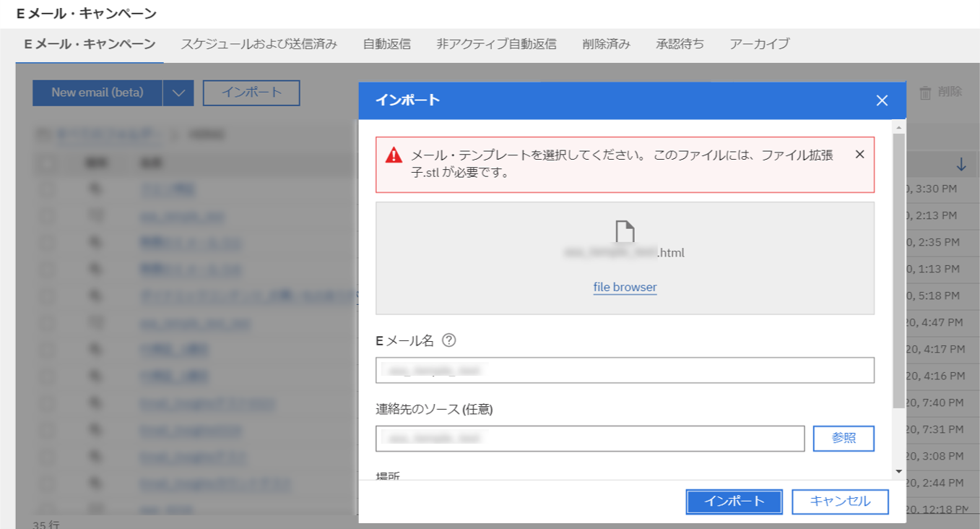Click the trash 削除 icon
The width and height of the screenshot is (980, 529).
tap(925, 93)
